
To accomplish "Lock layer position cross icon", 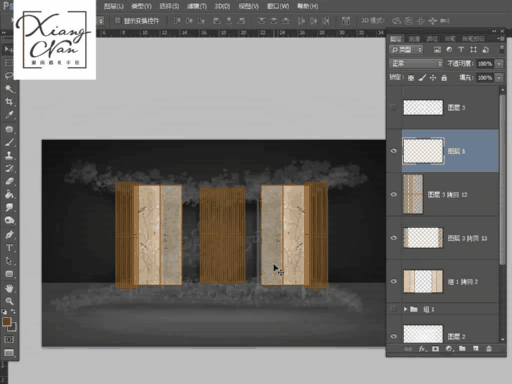I will click(x=433, y=78).
